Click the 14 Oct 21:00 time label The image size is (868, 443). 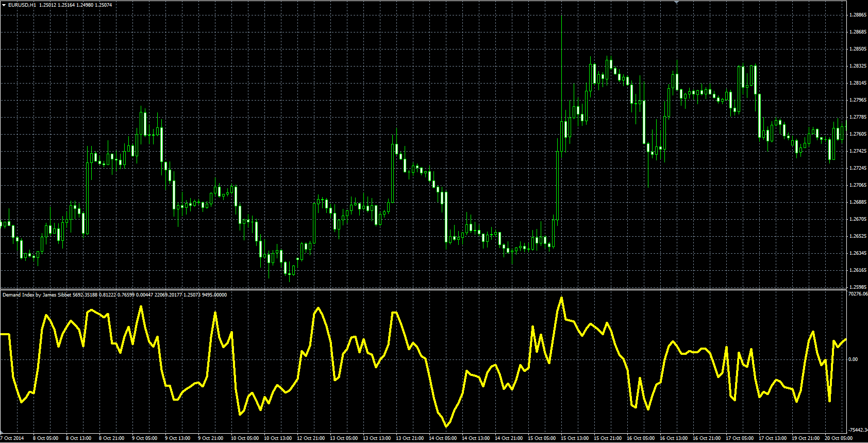[x=509, y=438]
